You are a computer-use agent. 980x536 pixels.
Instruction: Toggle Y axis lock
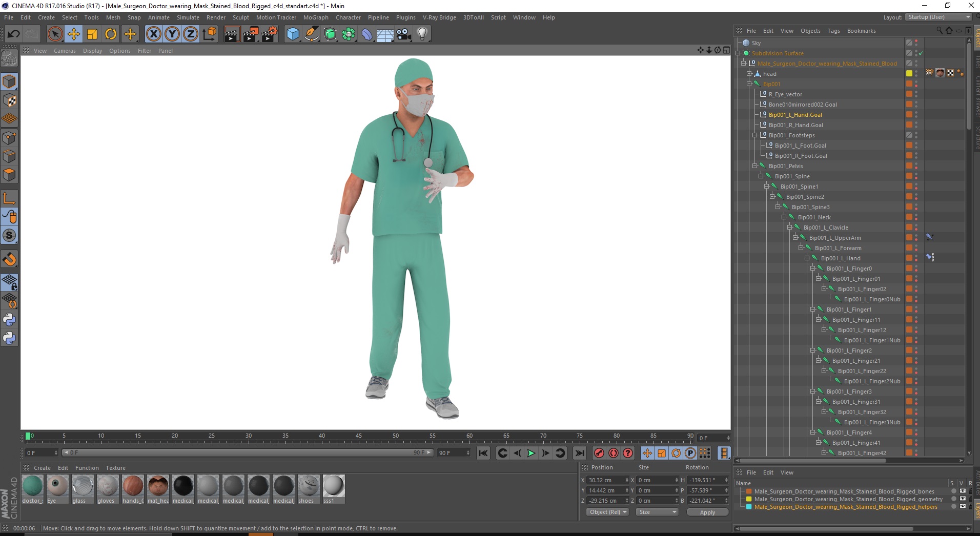pos(172,34)
